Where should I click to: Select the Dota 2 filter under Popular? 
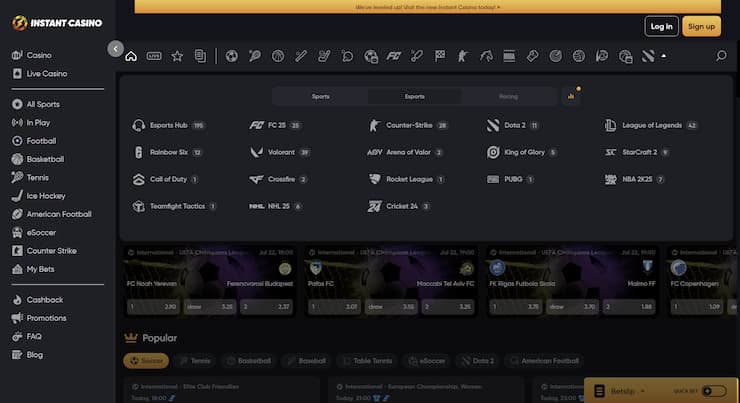pos(477,361)
